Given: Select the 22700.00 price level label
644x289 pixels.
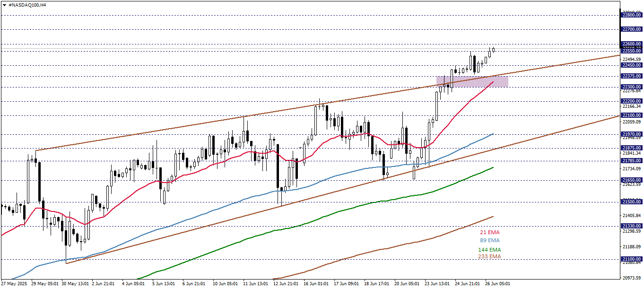Looking at the screenshot, I should [631, 29].
